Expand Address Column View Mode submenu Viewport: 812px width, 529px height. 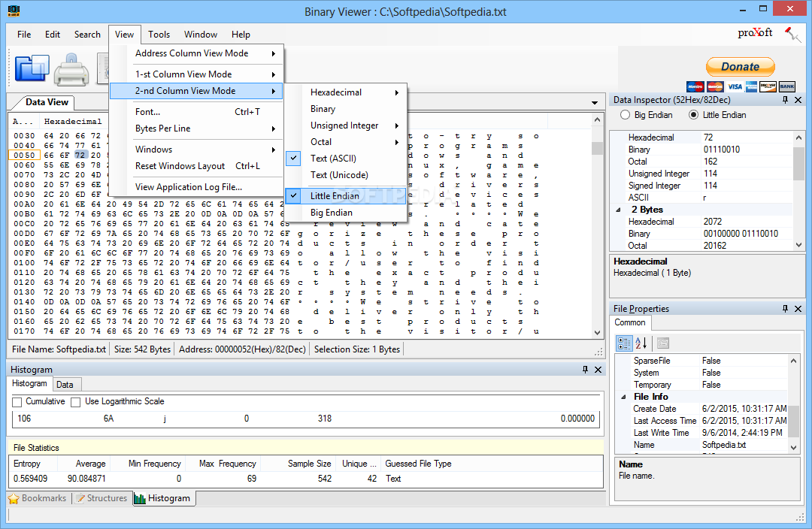pyautogui.click(x=197, y=53)
